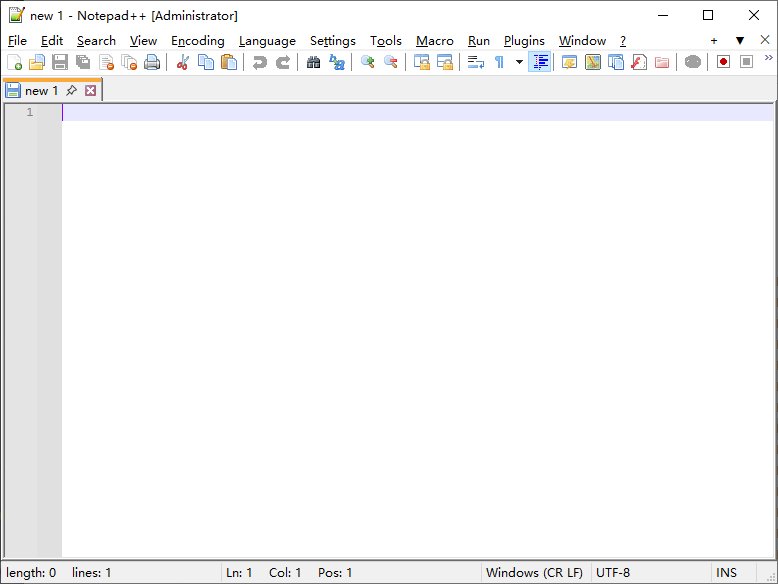
Task: Click the Cut scissors icon
Action: coord(183,63)
